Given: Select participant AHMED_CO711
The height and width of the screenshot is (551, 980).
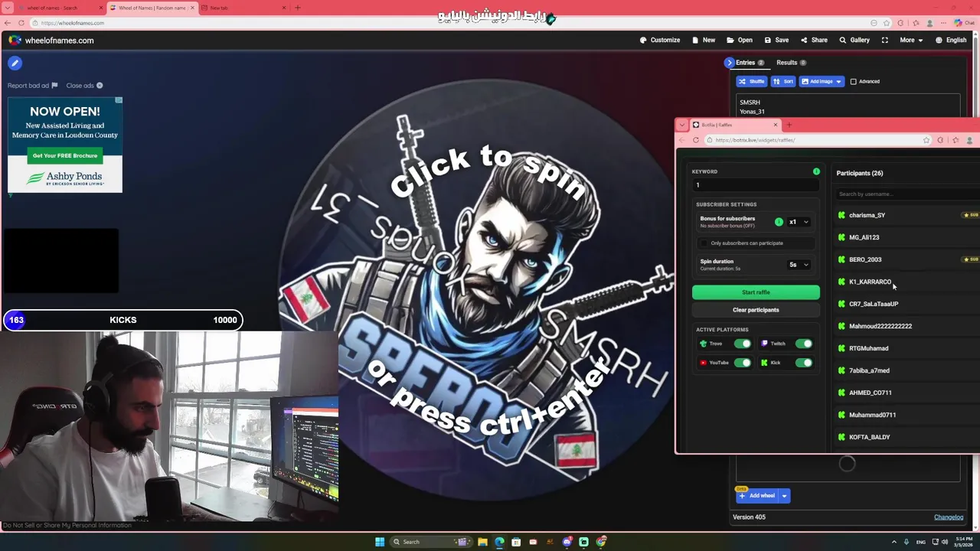Looking at the screenshot, I should click(870, 393).
